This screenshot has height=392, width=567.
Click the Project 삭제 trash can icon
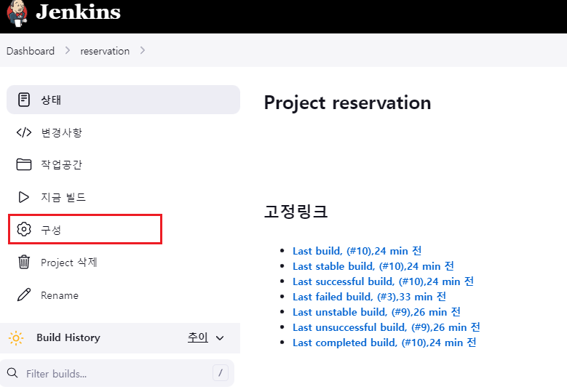click(x=24, y=262)
